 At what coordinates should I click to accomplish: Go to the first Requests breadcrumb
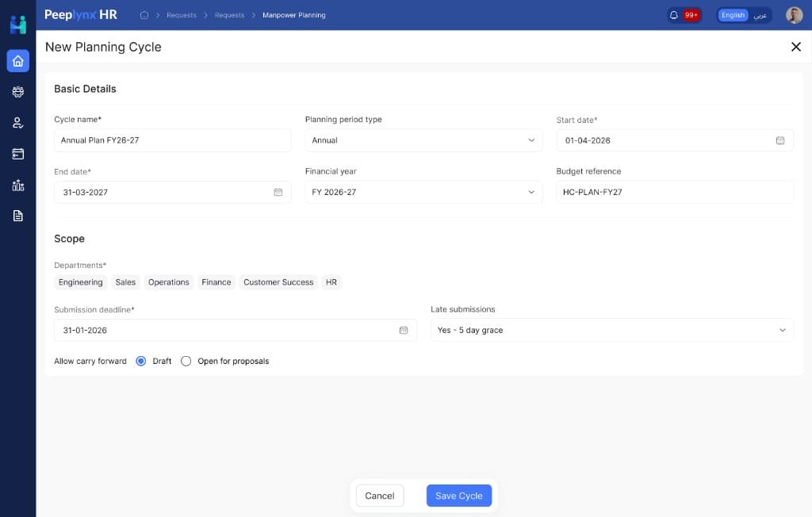click(182, 15)
